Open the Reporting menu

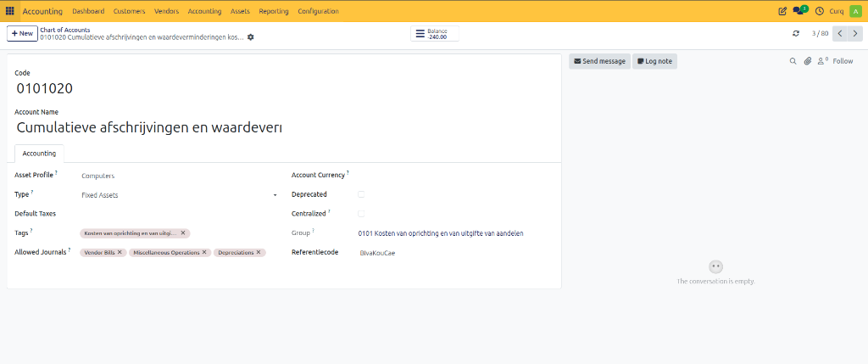click(x=274, y=11)
